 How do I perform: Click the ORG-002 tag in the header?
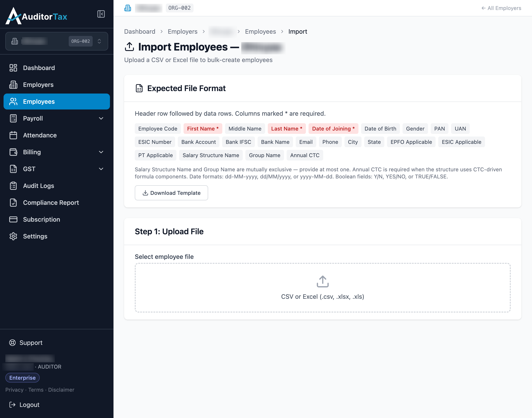click(x=179, y=8)
